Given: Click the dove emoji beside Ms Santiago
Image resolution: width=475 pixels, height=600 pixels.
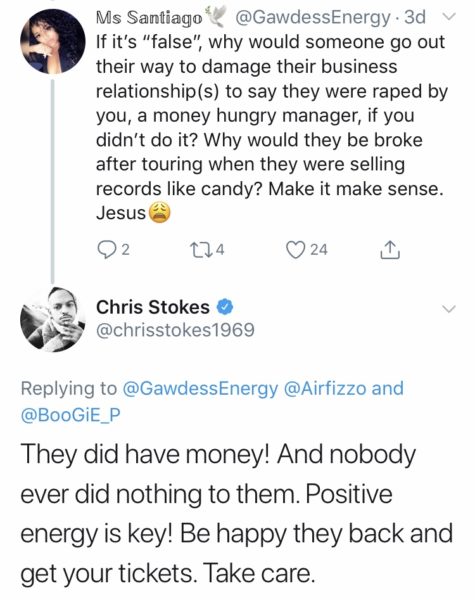Looking at the screenshot, I should pos(216,17).
